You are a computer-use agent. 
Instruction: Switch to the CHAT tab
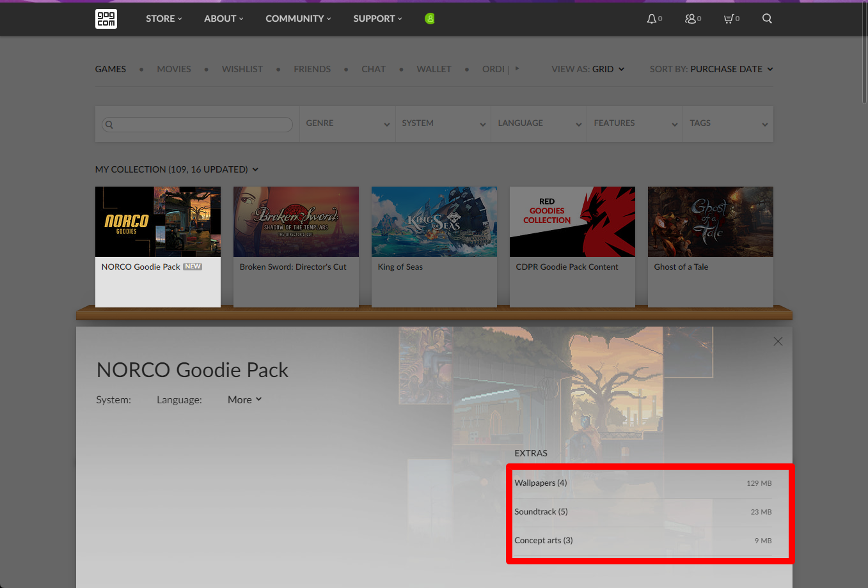tap(374, 69)
